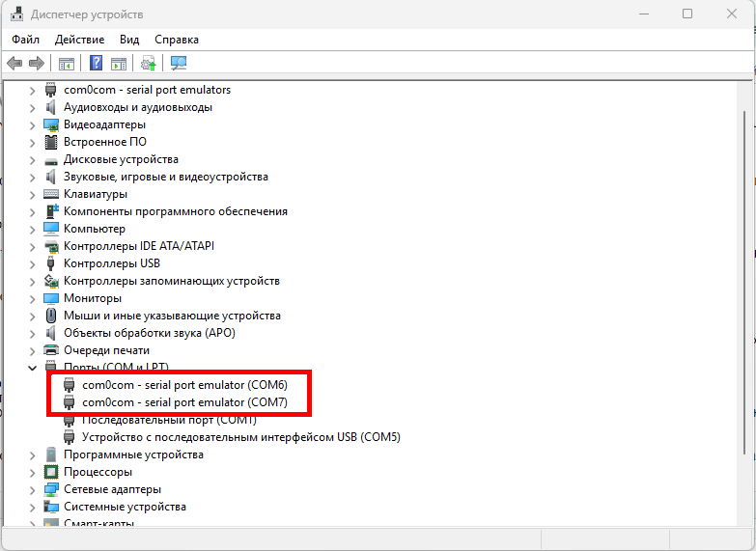Image resolution: width=756 pixels, height=551 pixels.
Task: Click the Сетевые адаптеры icon
Action: click(50, 489)
